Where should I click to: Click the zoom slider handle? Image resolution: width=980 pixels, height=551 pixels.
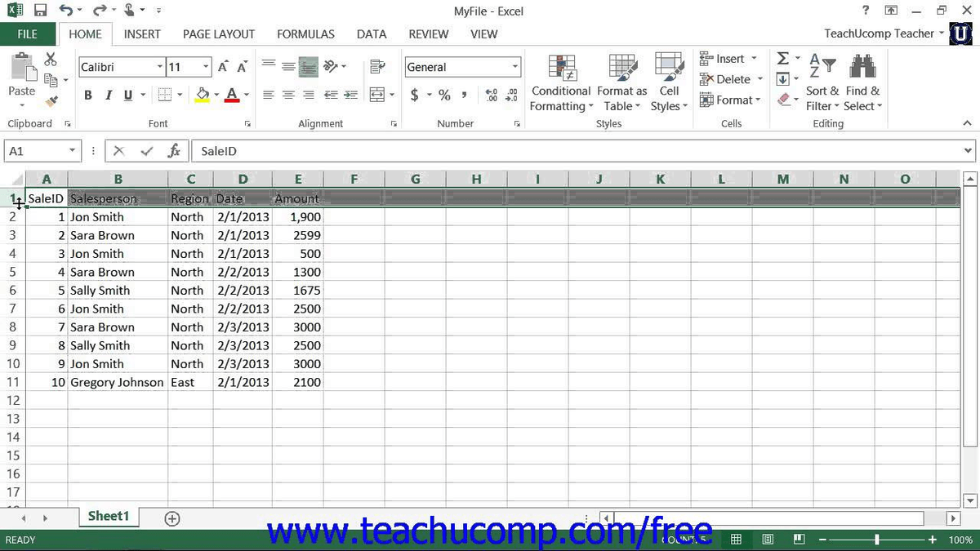[876, 540]
